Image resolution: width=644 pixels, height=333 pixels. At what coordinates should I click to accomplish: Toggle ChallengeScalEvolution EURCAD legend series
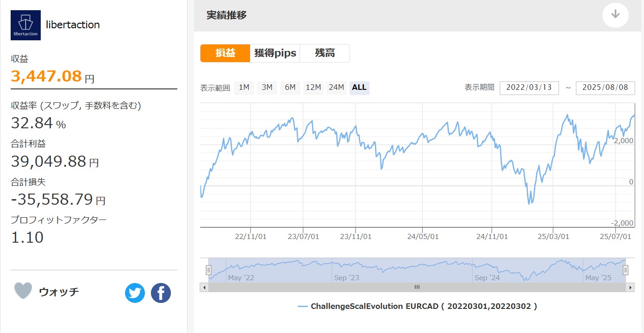pyautogui.click(x=417, y=306)
